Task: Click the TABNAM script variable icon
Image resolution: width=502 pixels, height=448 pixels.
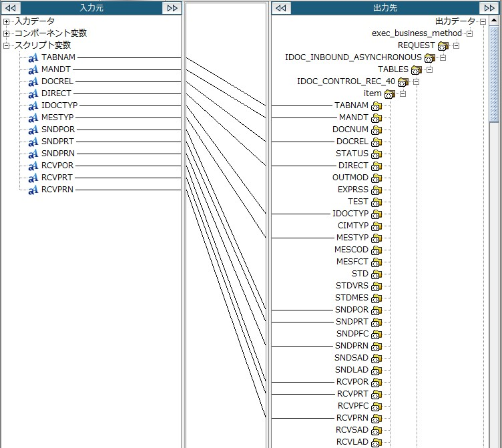Action: coord(33,58)
